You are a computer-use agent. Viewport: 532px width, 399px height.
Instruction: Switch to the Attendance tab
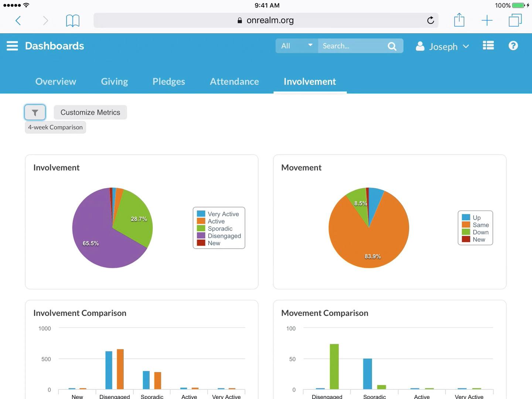click(x=234, y=81)
